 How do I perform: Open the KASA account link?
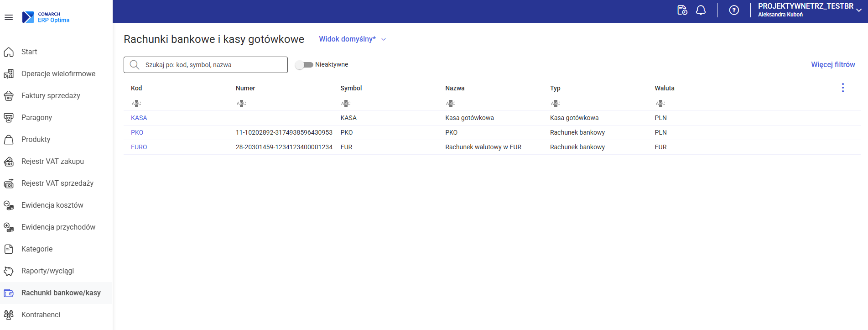click(x=139, y=118)
